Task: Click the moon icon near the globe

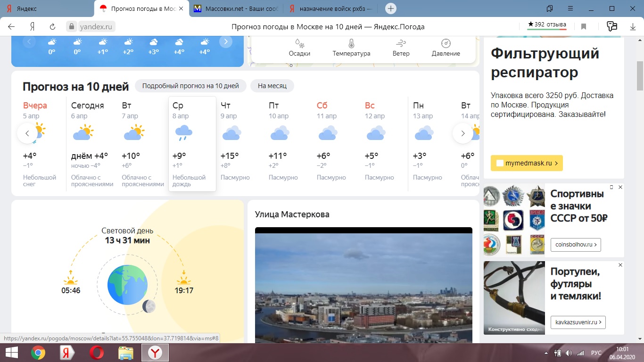Action: pyautogui.click(x=149, y=306)
